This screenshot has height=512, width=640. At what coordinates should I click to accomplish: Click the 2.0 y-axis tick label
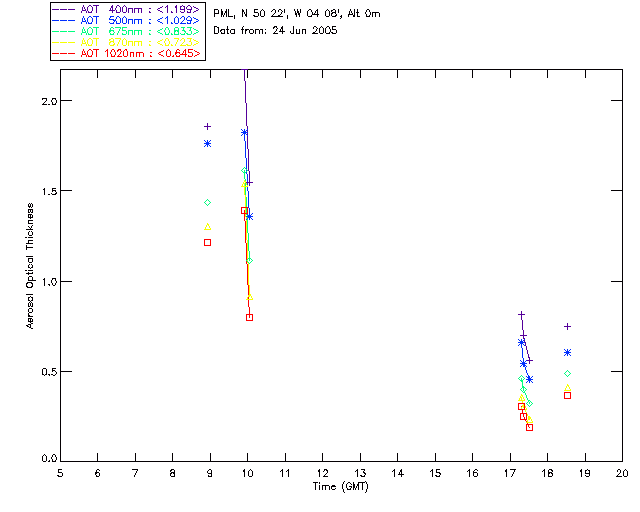tap(49, 101)
